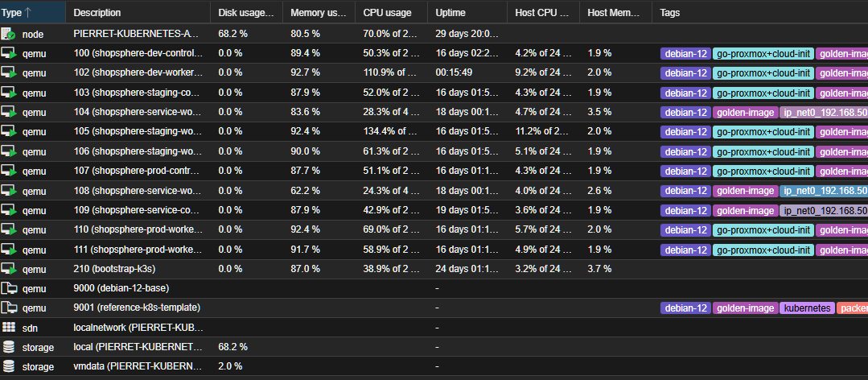Viewport: 868px width, 380px height.
Task: Click the node icon for PIERRET-KUBERNETES
Action: coord(8,34)
